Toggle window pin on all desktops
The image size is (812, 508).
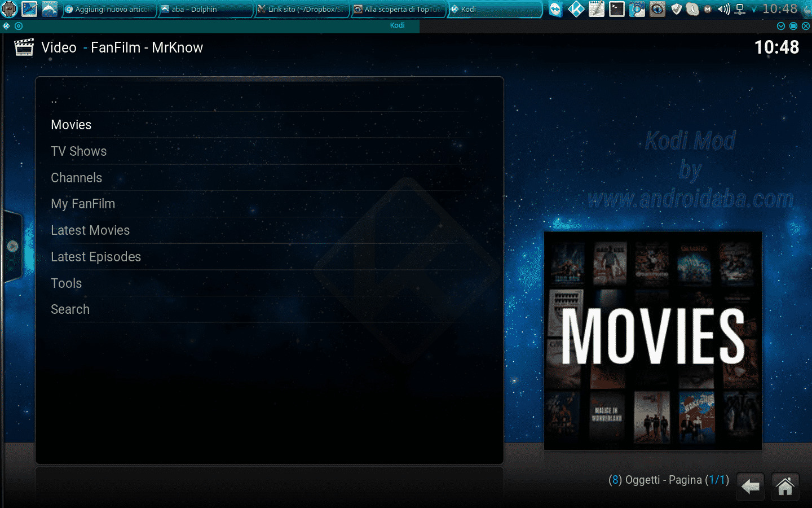pyautogui.click(x=19, y=26)
